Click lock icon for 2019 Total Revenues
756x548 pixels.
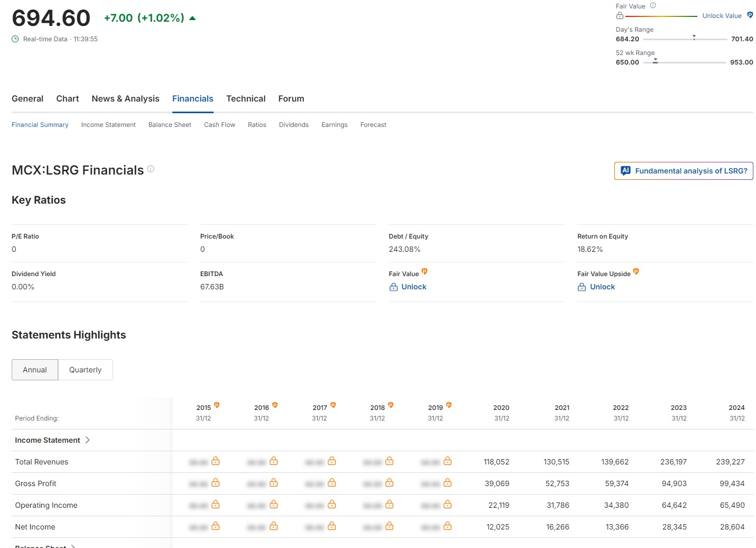[448, 461]
